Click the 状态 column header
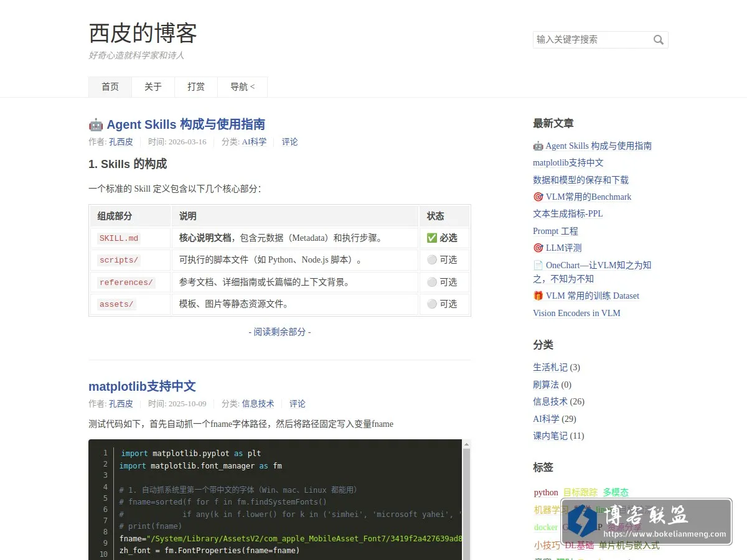Image resolution: width=747 pixels, height=560 pixels. (444, 217)
